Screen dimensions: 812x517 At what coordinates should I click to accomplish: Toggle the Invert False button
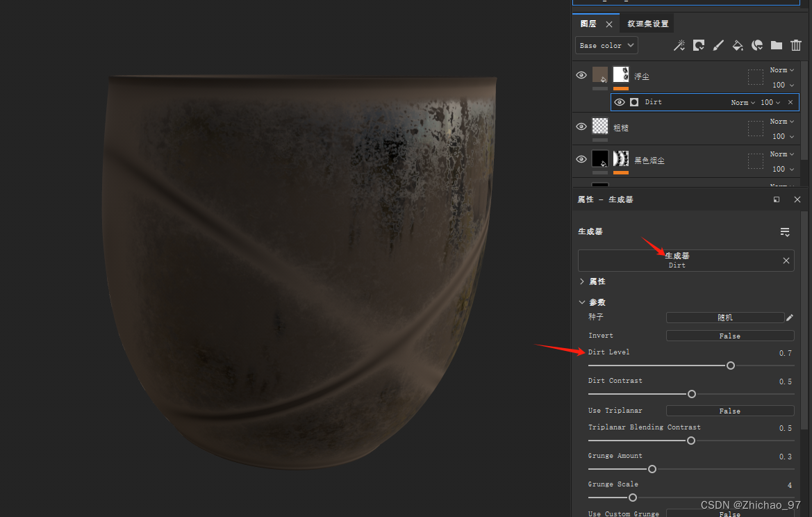click(x=729, y=336)
